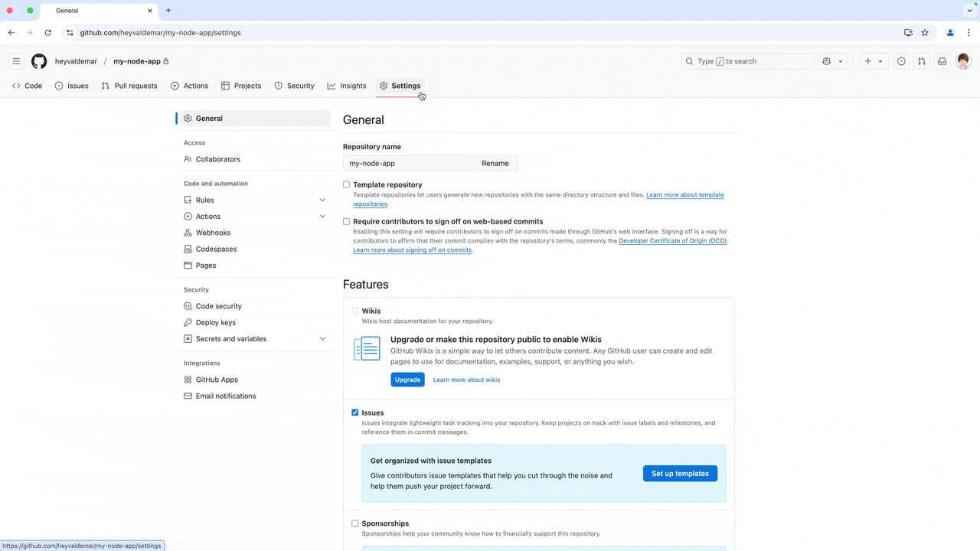
Task: Follow Learn more about signing off on commits
Action: click(x=412, y=250)
